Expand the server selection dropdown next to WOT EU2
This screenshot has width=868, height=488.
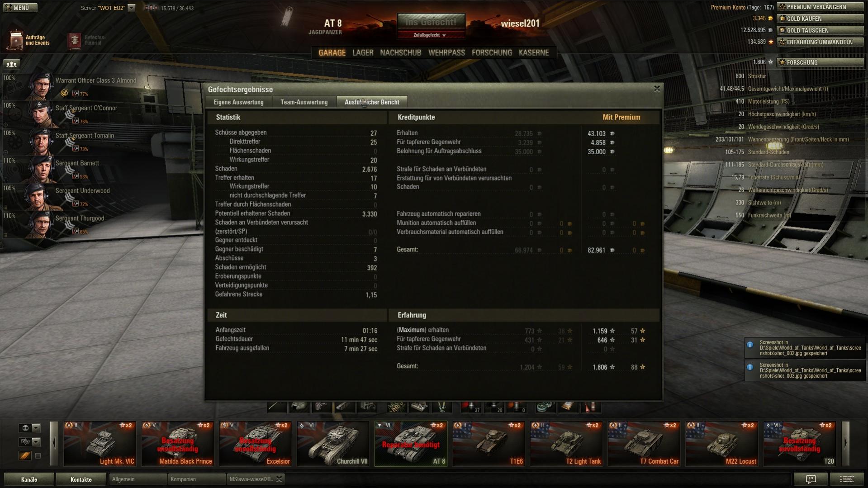click(131, 8)
